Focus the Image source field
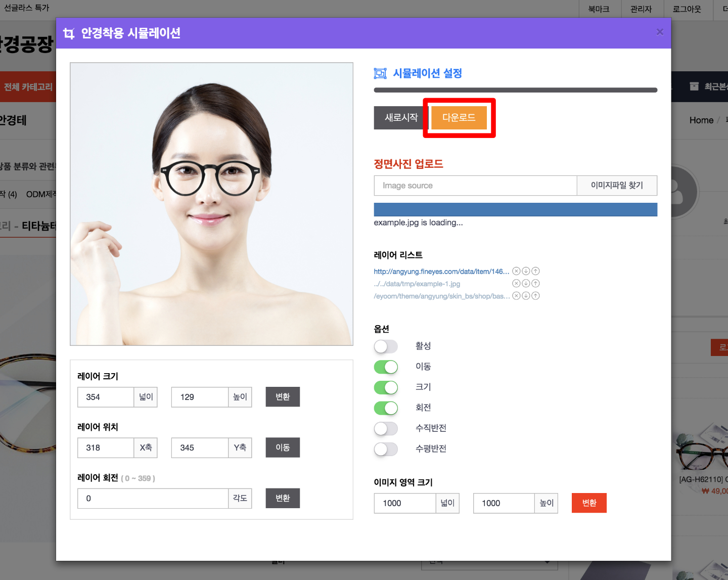 pyautogui.click(x=475, y=186)
